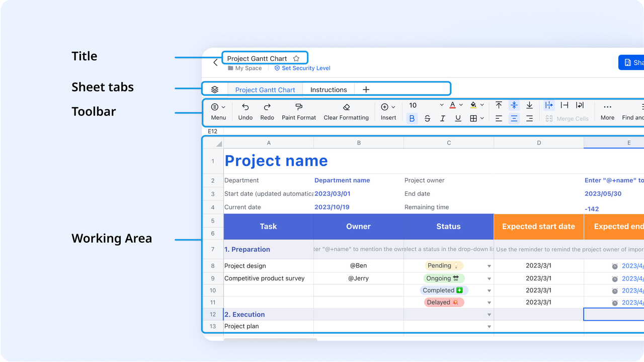
Task: Click the Set Security Level link
Action: tap(302, 68)
